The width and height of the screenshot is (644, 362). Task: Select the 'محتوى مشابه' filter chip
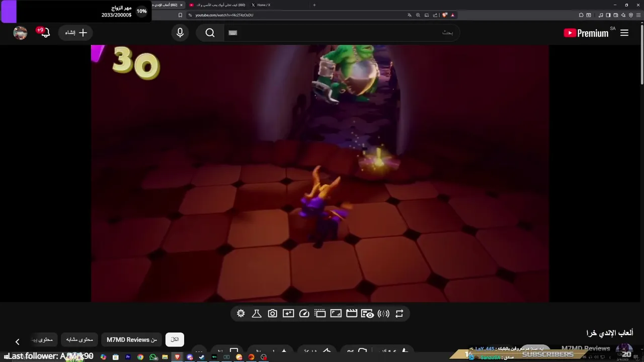click(79, 339)
